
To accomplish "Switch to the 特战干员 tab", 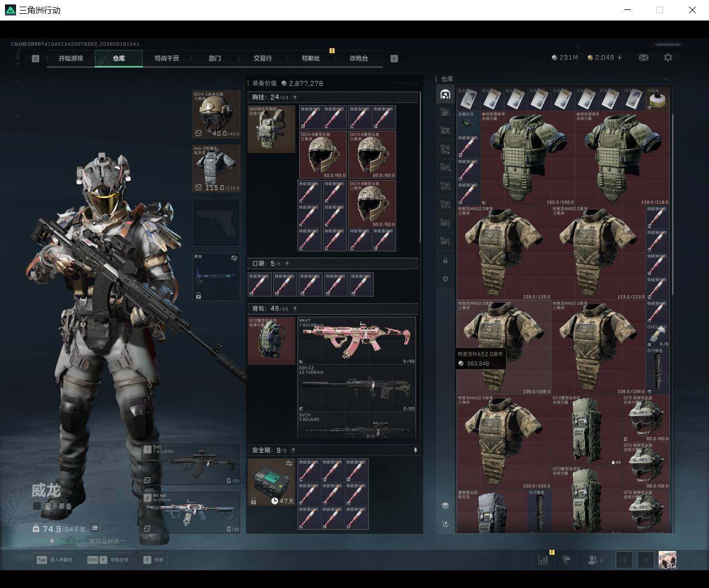I will (x=167, y=58).
